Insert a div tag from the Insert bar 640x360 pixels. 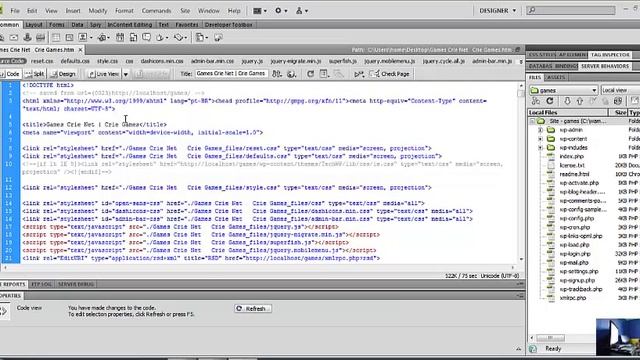click(x=69, y=38)
